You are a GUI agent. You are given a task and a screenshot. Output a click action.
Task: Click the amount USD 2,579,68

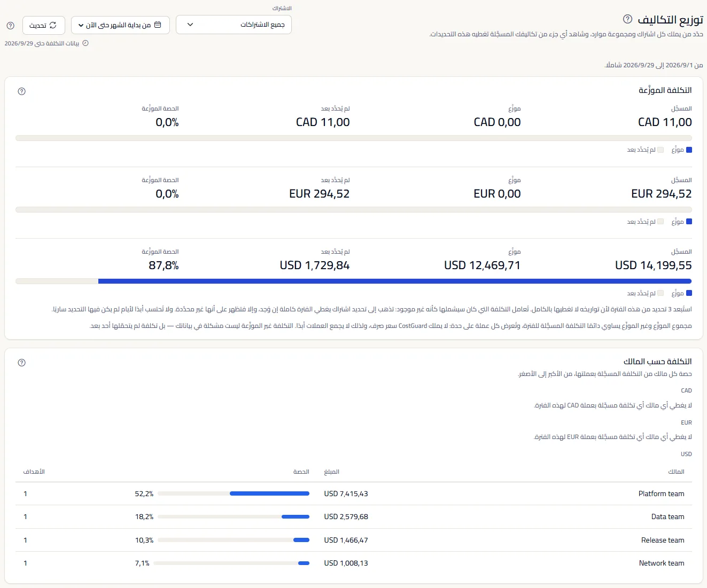coord(346,517)
